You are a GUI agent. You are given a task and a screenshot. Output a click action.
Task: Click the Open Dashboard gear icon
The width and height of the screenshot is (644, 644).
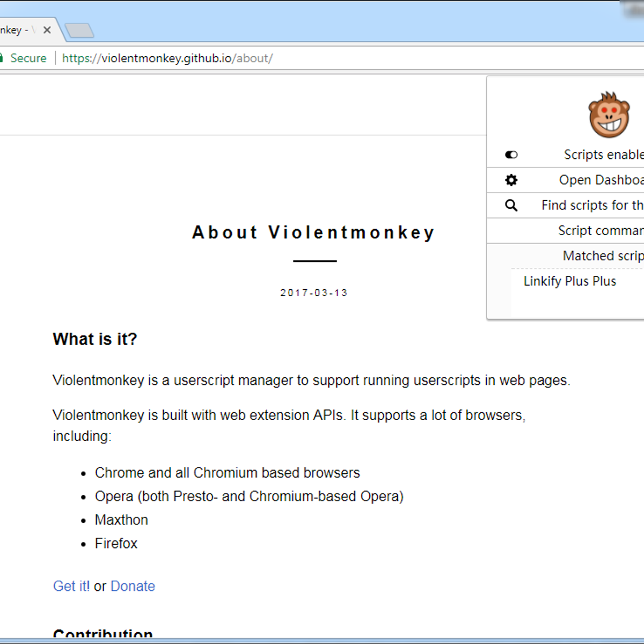[511, 180]
